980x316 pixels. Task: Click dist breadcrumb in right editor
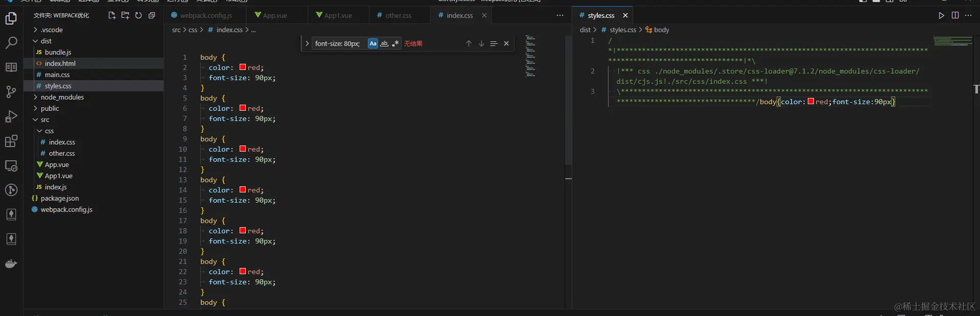point(585,30)
